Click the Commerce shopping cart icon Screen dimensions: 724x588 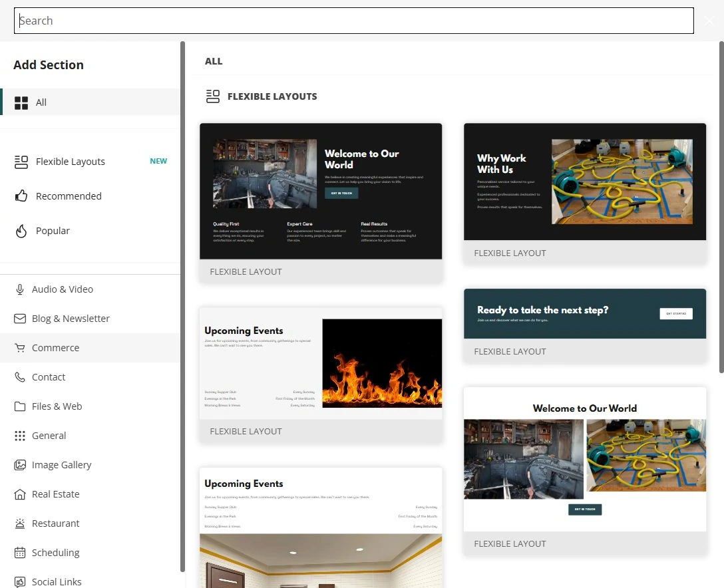(x=20, y=348)
